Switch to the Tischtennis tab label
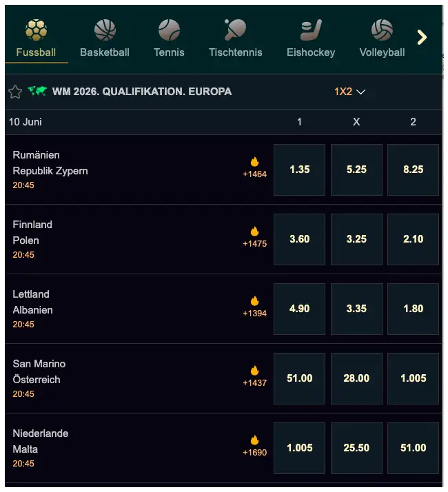Screen dimensions: 448x492 coord(236,52)
